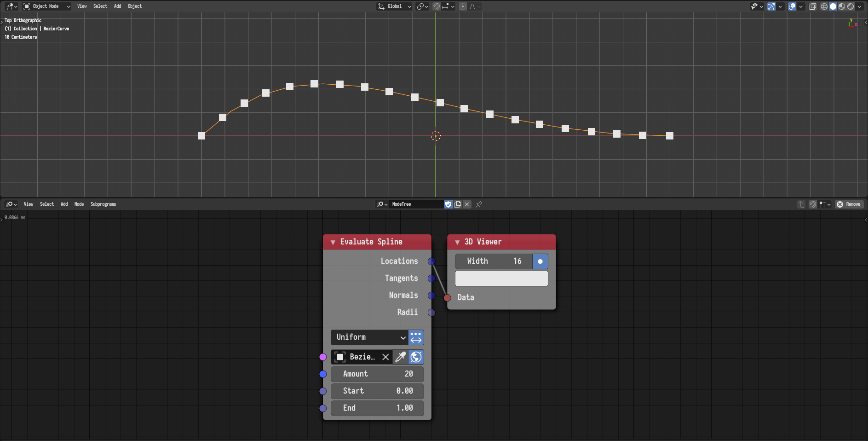The height and width of the screenshot is (441, 868).
Task: Enable snapping with the magnet toggle
Action: (436, 6)
